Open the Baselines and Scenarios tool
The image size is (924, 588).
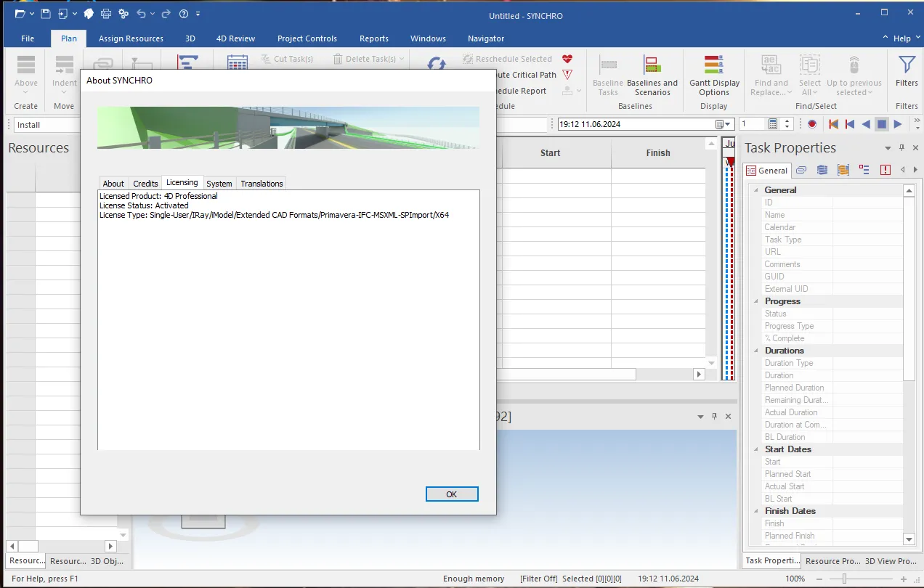coord(652,75)
